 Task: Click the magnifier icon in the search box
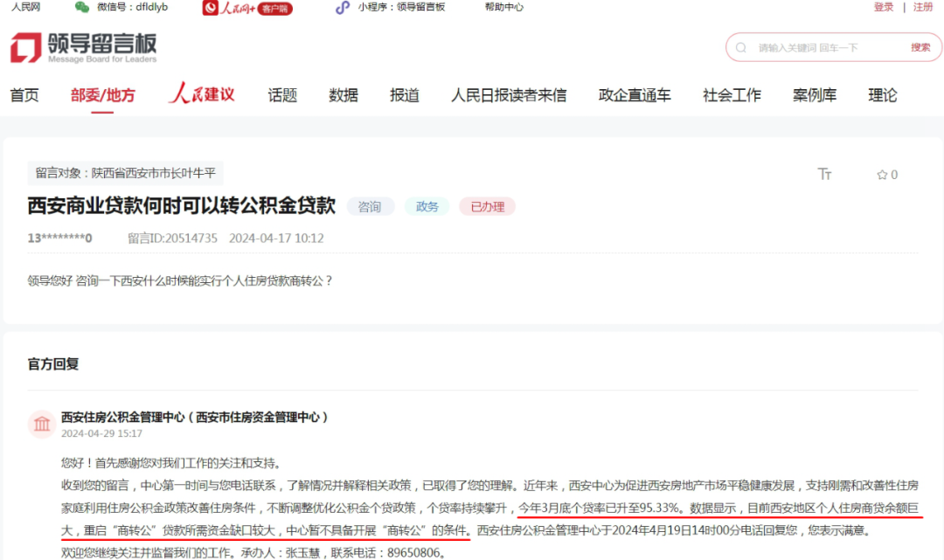(x=741, y=47)
